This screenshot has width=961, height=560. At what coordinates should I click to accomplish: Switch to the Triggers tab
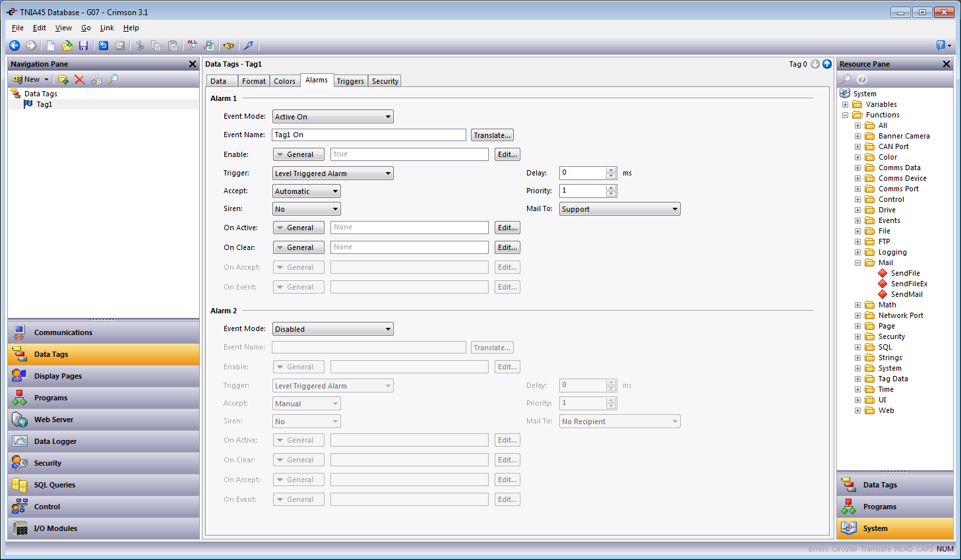tap(350, 81)
